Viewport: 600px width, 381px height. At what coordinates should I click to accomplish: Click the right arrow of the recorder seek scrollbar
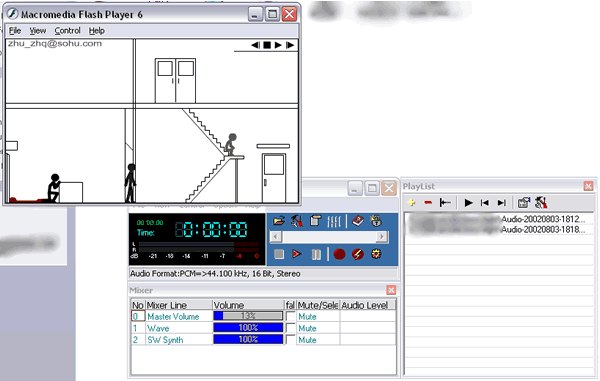click(x=381, y=237)
